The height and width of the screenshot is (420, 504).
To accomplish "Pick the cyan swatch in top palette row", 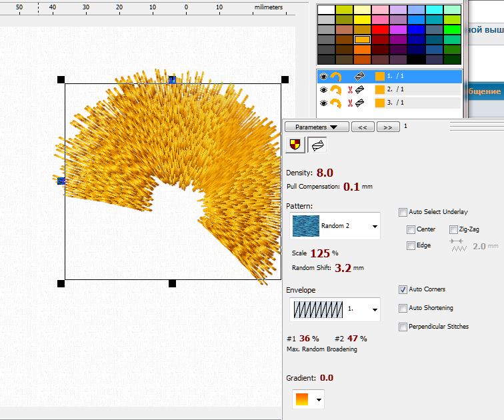I will (x=434, y=9).
